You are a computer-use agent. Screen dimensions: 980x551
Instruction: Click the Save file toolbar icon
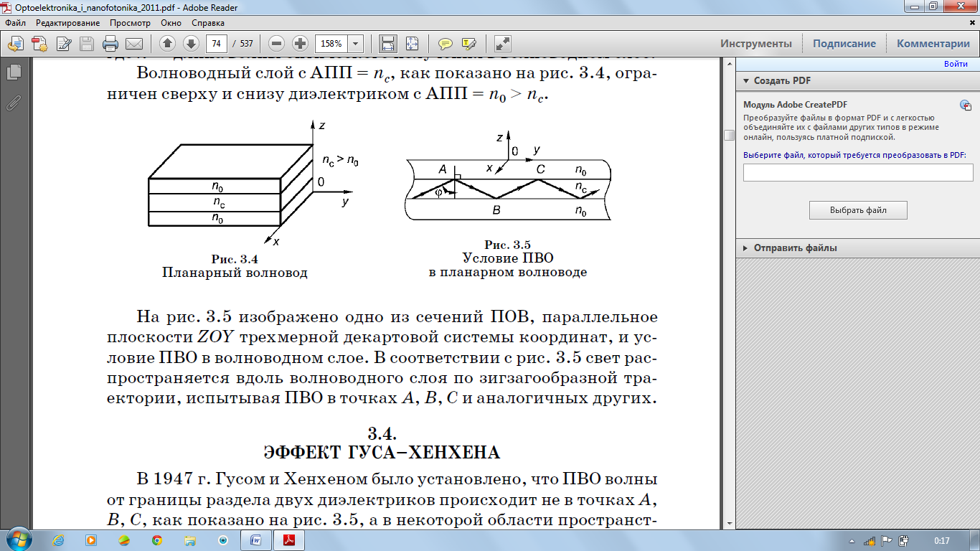87,43
